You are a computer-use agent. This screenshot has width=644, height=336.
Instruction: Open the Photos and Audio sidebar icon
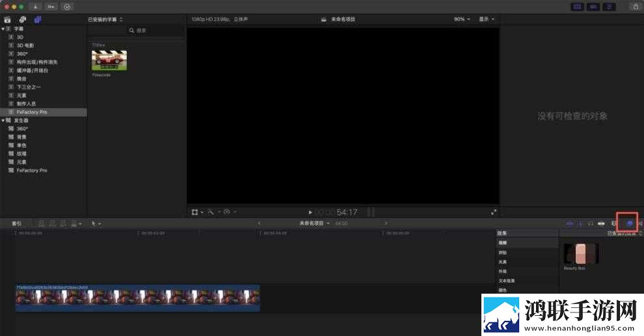click(x=23, y=20)
